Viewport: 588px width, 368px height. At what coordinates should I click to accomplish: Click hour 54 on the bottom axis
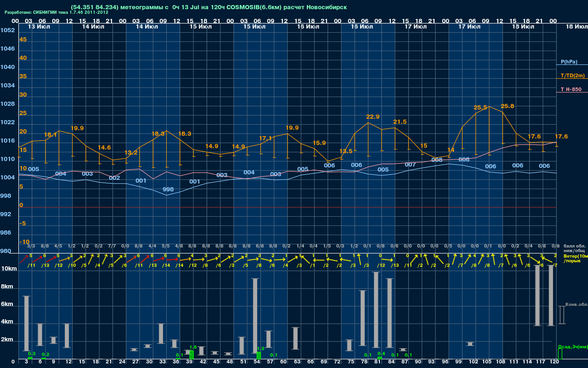click(x=257, y=362)
